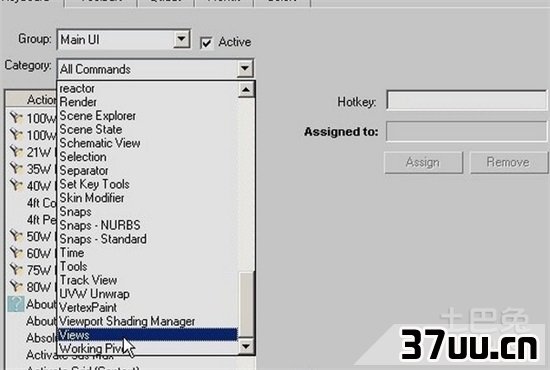Screen dimensions: 550x370
Task: Click the Assigned to field
Action: tap(467, 131)
